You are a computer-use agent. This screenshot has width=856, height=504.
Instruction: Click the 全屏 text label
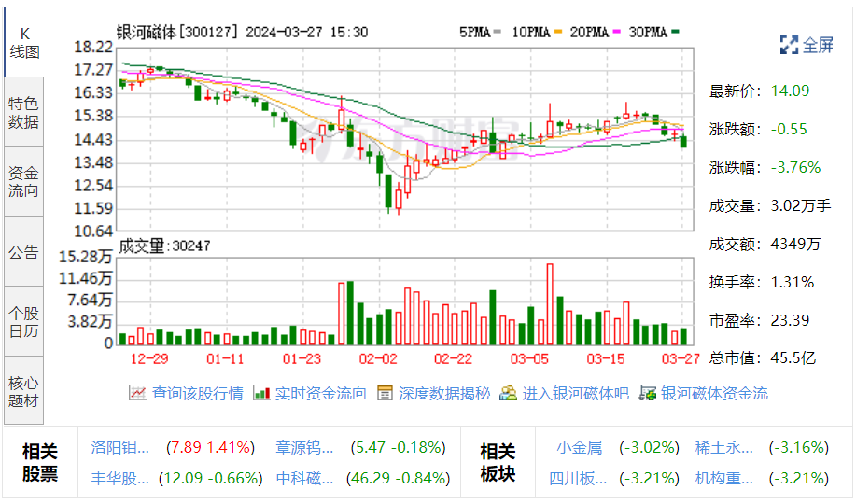pos(818,45)
